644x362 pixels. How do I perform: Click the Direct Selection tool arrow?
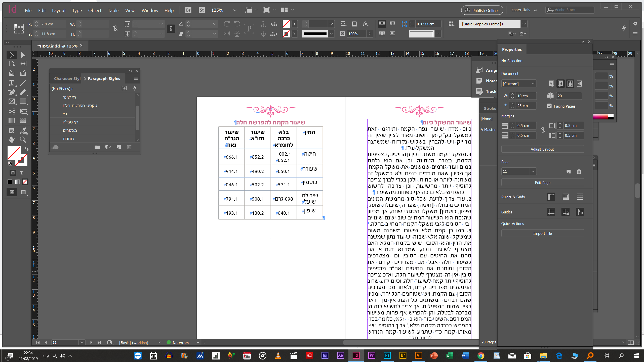23,55
